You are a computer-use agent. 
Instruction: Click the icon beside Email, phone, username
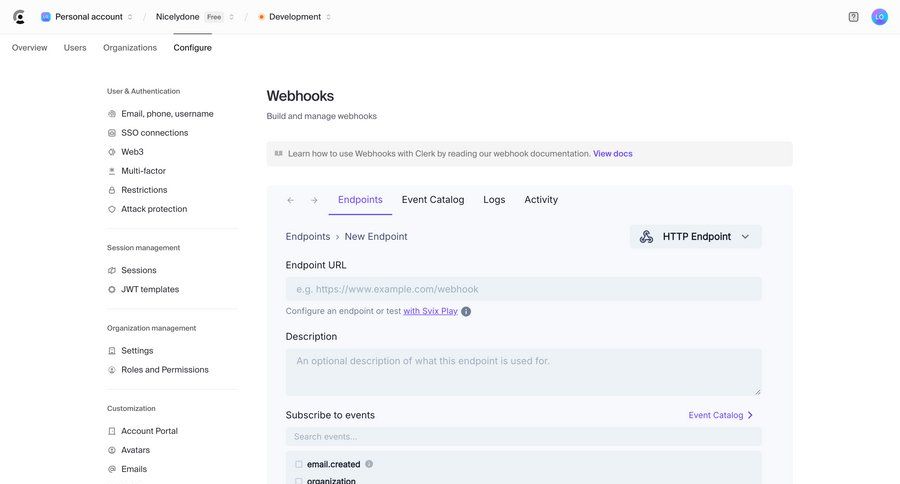coord(112,114)
